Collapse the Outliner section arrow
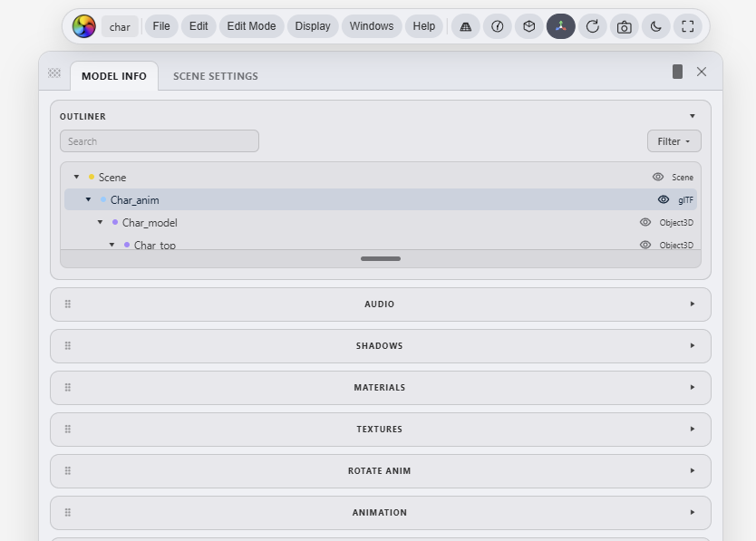Image resolution: width=756 pixels, height=541 pixels. coord(693,116)
